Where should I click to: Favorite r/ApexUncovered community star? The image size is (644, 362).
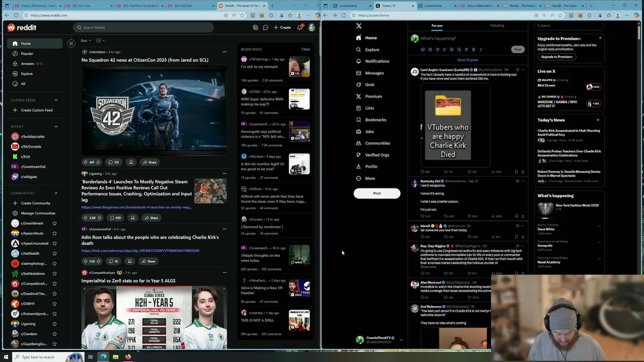coord(54,243)
